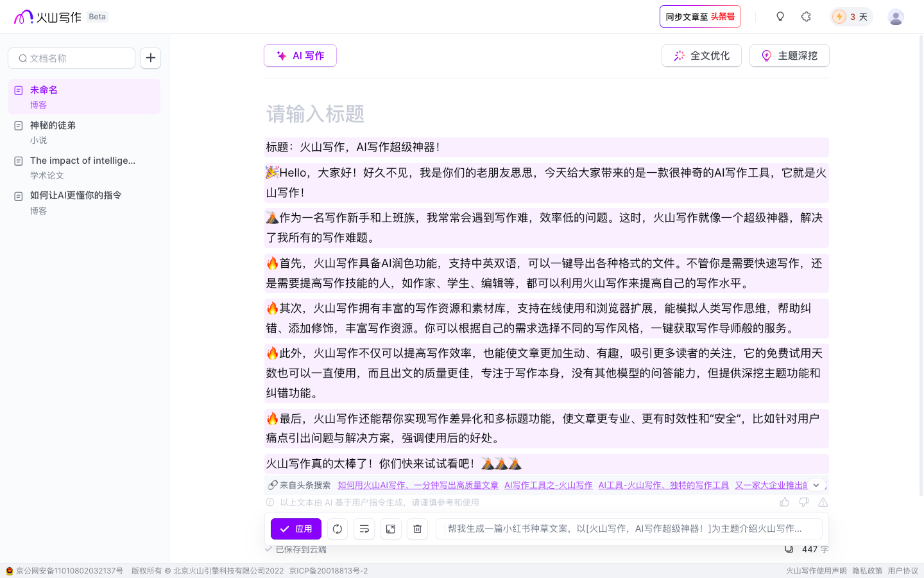Click 同步文章至头条号 button
Screen dimensions: 924x578
pyautogui.click(x=700, y=17)
